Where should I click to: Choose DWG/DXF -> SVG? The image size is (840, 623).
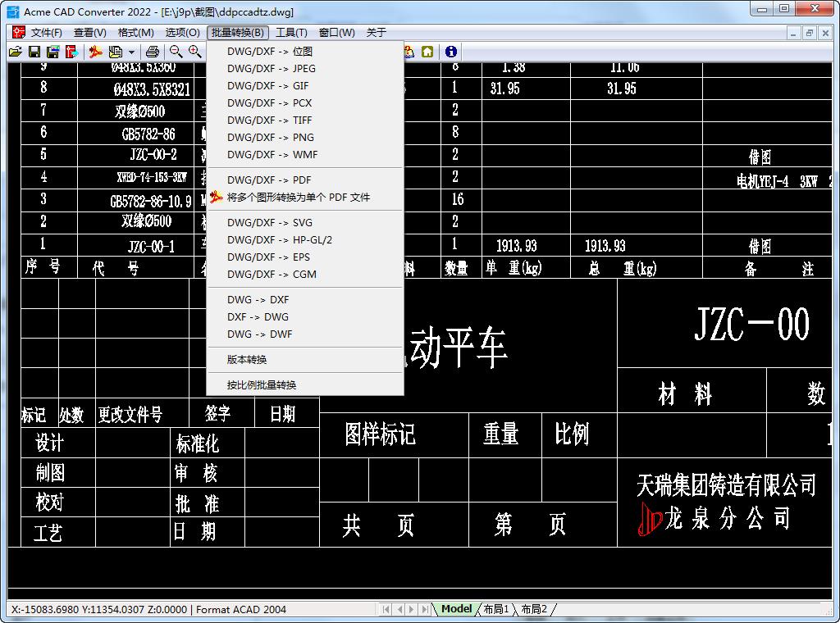point(305,223)
